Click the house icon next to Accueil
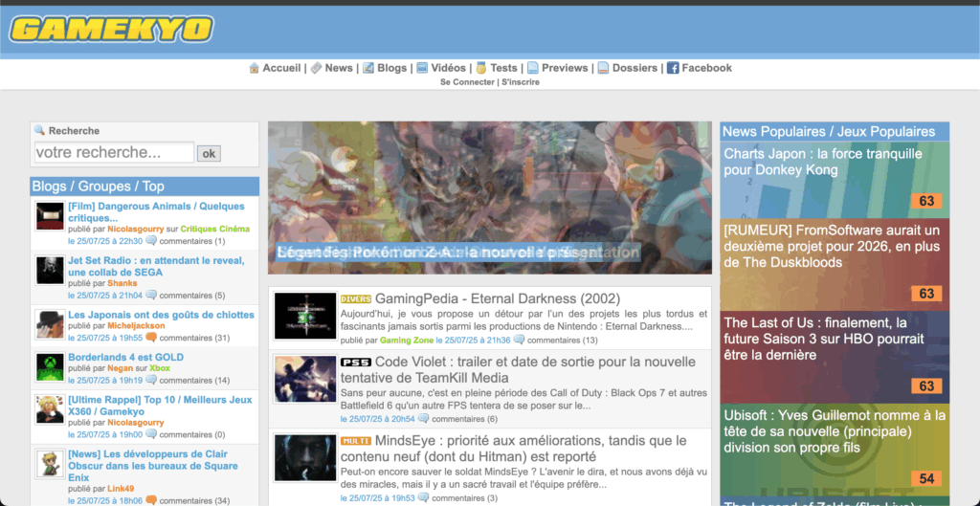 (255, 68)
